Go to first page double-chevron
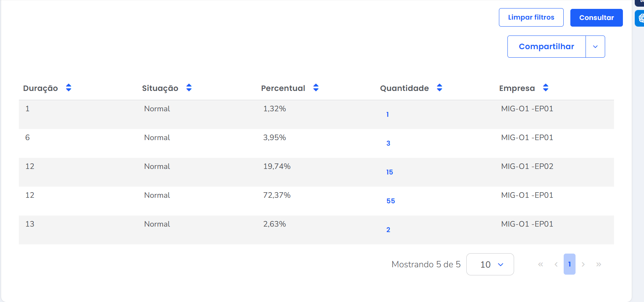This screenshot has height=302, width=644. [541, 264]
